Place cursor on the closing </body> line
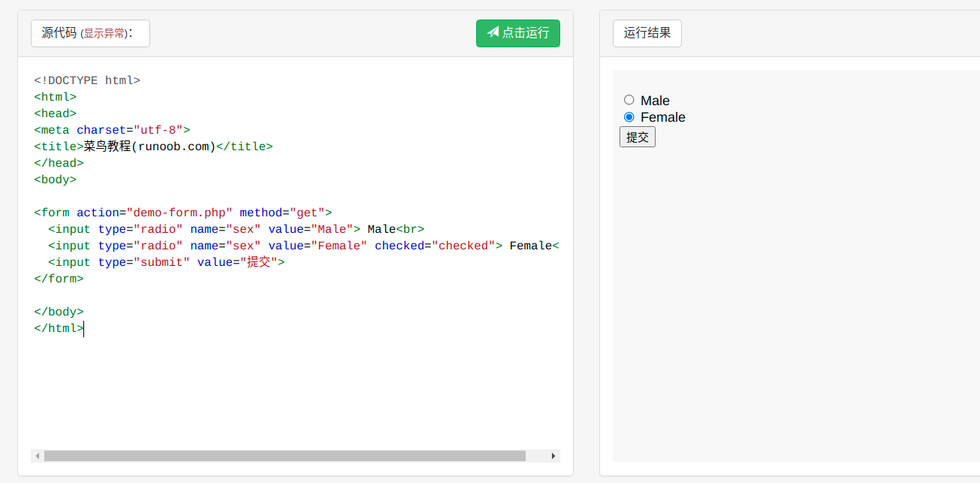This screenshot has width=980, height=483. point(59,312)
